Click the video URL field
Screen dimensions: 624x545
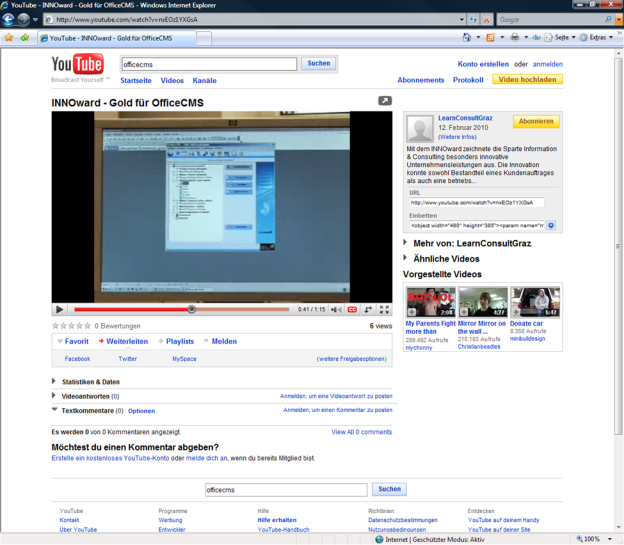pos(476,203)
